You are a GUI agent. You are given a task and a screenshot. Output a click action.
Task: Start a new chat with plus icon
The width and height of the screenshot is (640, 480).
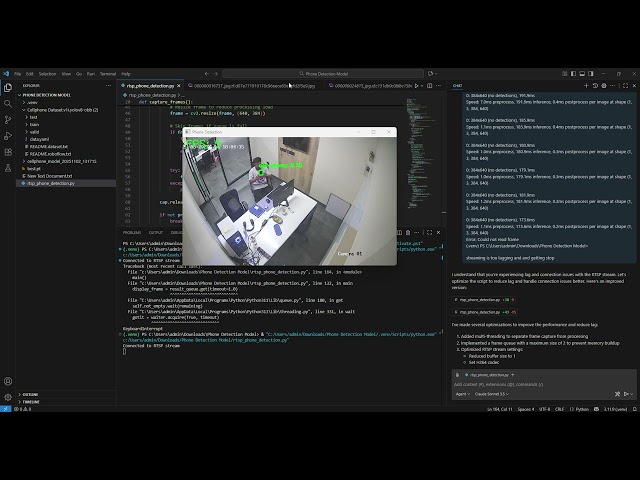click(586, 86)
